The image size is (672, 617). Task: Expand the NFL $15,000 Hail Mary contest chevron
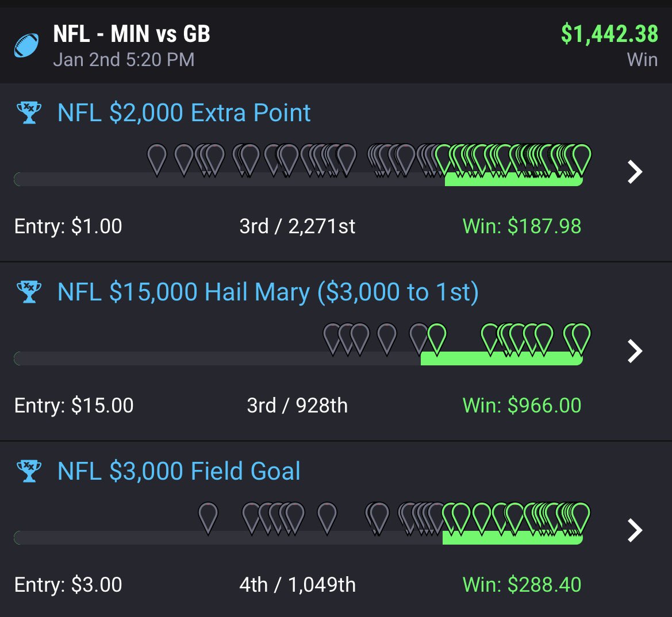(635, 351)
